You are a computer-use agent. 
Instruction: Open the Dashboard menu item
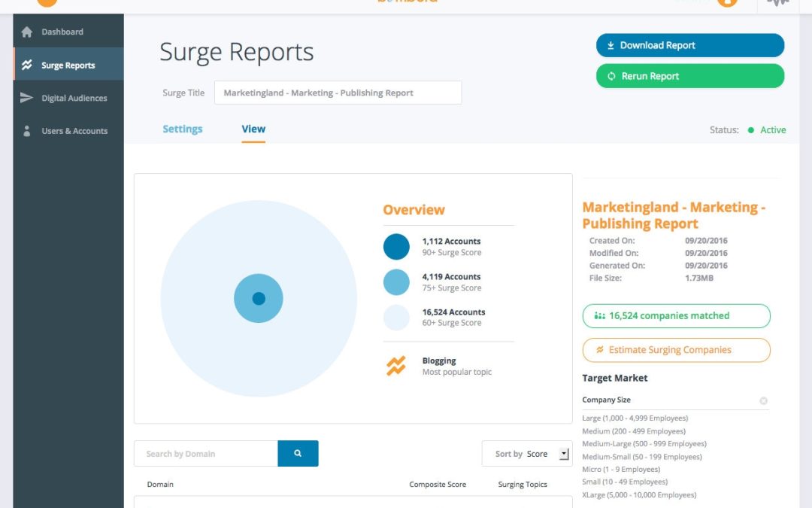pos(68,32)
